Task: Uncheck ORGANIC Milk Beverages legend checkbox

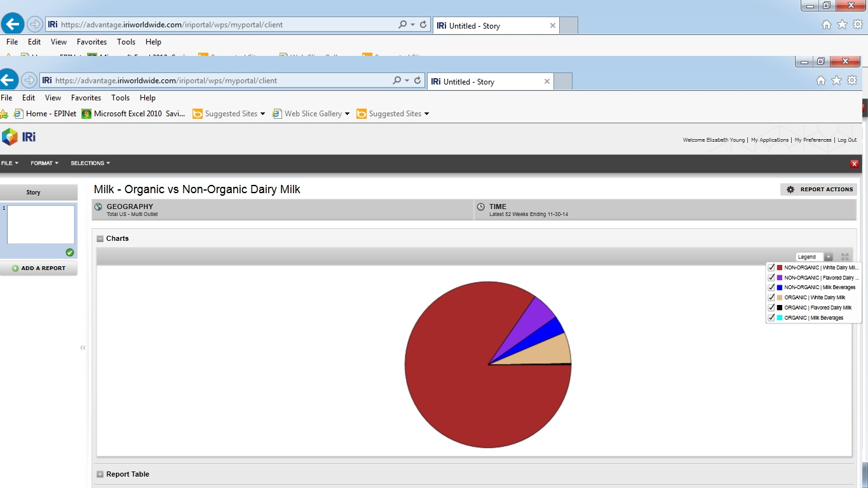Action: click(x=771, y=318)
